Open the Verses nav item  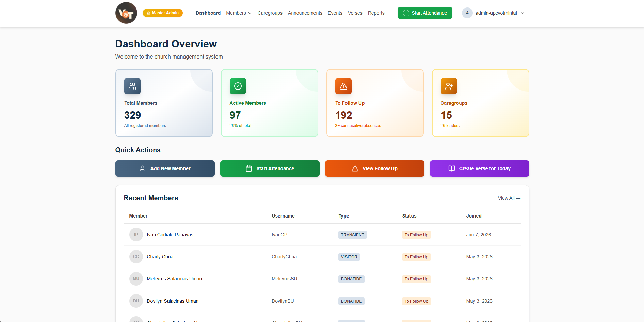pyautogui.click(x=355, y=13)
